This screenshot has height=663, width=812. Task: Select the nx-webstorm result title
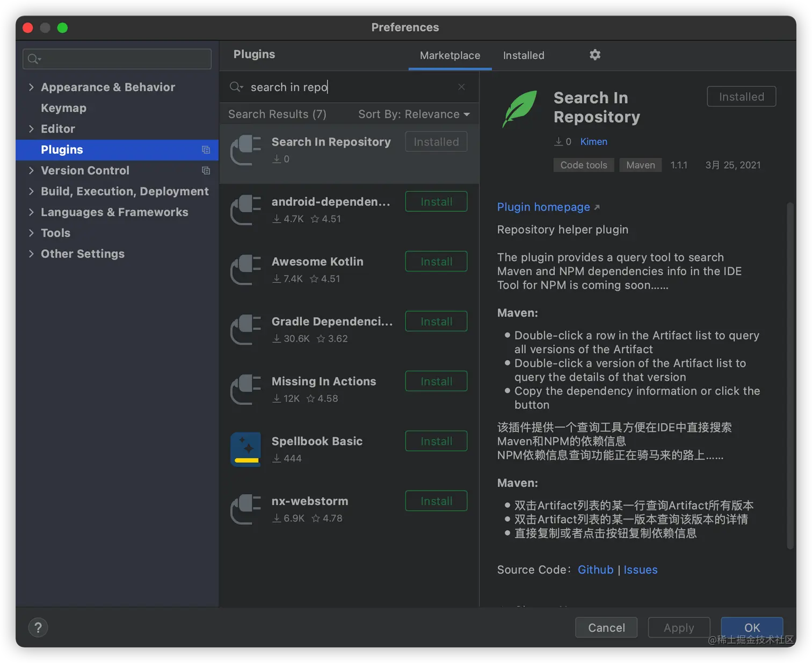[310, 501]
